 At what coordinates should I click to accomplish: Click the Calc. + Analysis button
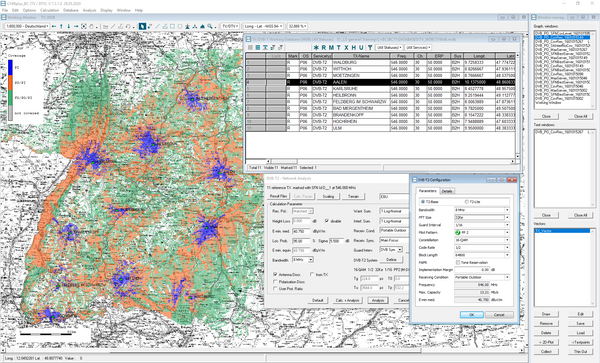pyautogui.click(x=347, y=300)
